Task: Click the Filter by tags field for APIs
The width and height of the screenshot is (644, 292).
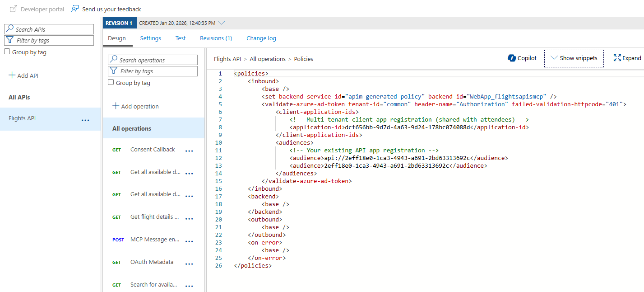Action: (x=53, y=40)
